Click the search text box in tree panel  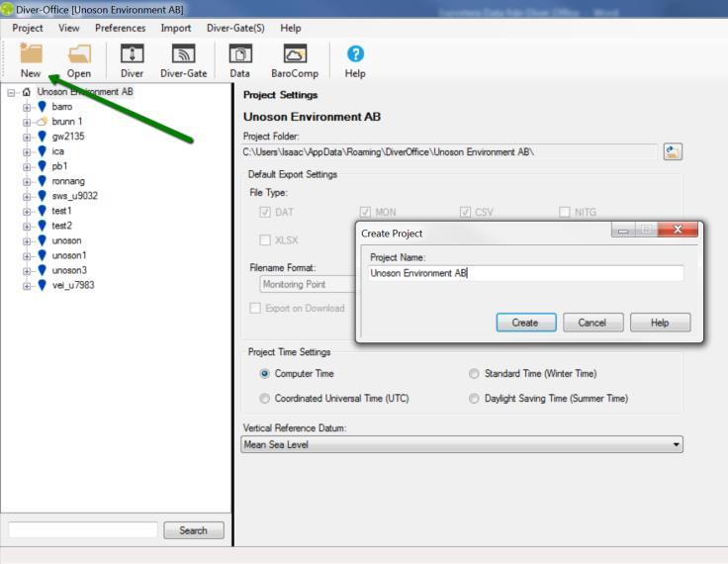(x=83, y=530)
